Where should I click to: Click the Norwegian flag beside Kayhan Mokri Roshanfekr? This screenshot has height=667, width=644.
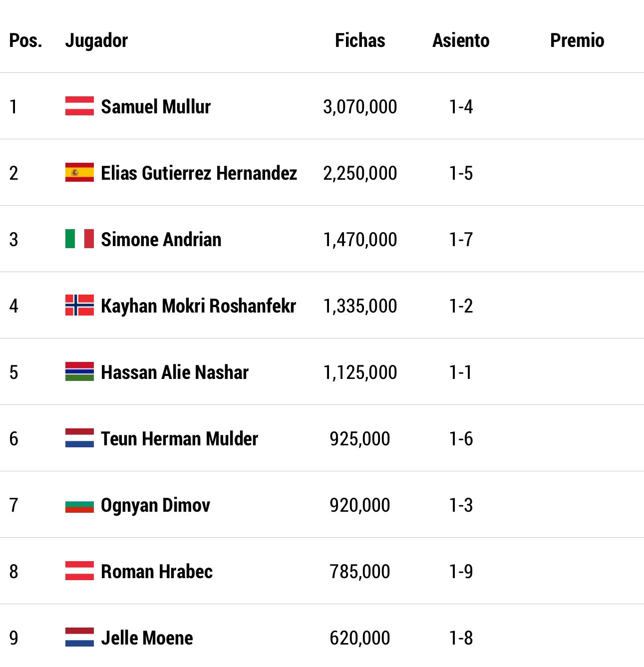pos(79,305)
